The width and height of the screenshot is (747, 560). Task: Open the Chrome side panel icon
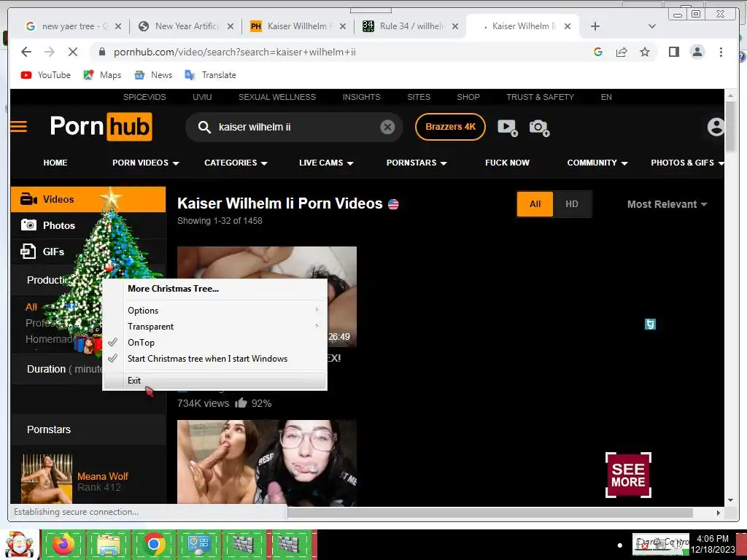point(673,52)
